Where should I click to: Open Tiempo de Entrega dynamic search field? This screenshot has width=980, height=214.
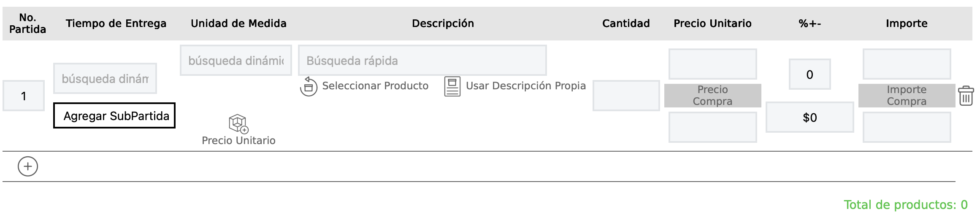pos(105,79)
